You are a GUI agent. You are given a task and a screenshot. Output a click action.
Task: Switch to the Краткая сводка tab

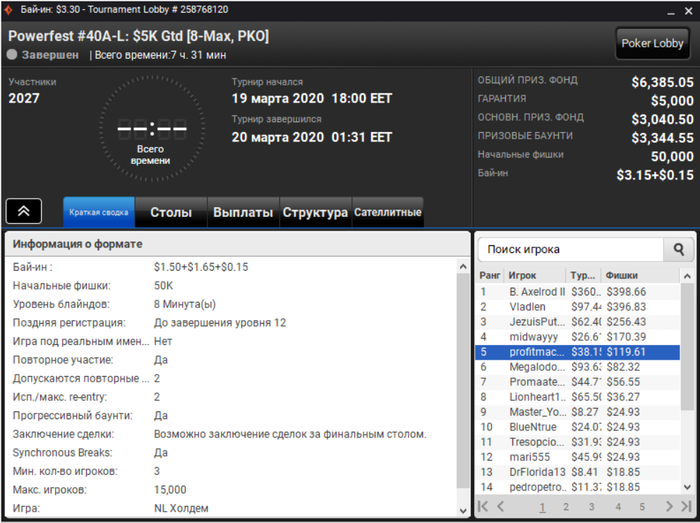[99, 212]
